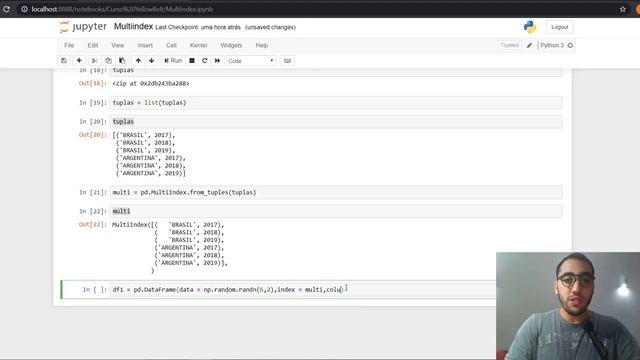Restart the kernel icon
The image size is (640, 360).
pyautogui.click(x=204, y=61)
